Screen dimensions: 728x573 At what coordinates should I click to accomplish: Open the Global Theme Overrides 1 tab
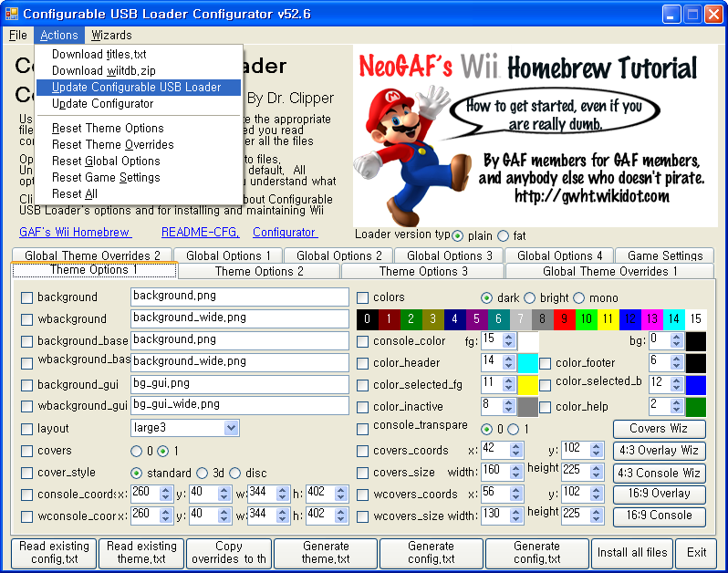[x=609, y=271]
